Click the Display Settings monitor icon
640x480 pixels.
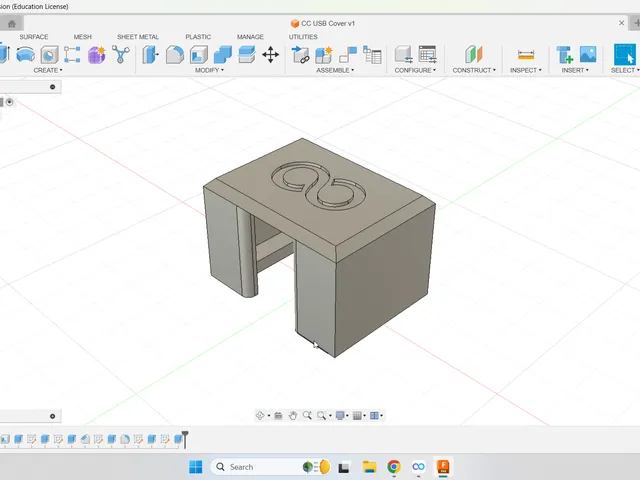click(x=340, y=416)
